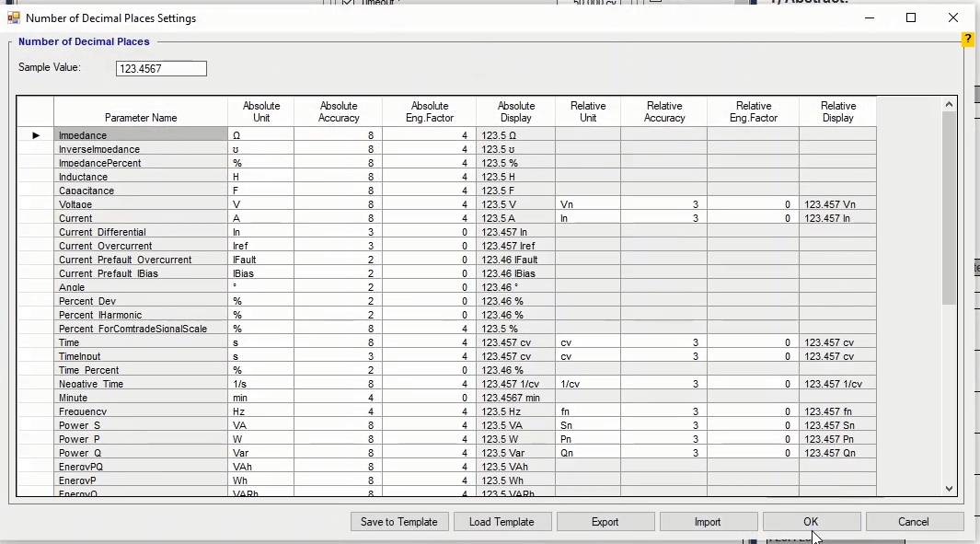The height and width of the screenshot is (544, 980).
Task: Click the current row arrow indicator beside Impedance
Action: click(36, 135)
